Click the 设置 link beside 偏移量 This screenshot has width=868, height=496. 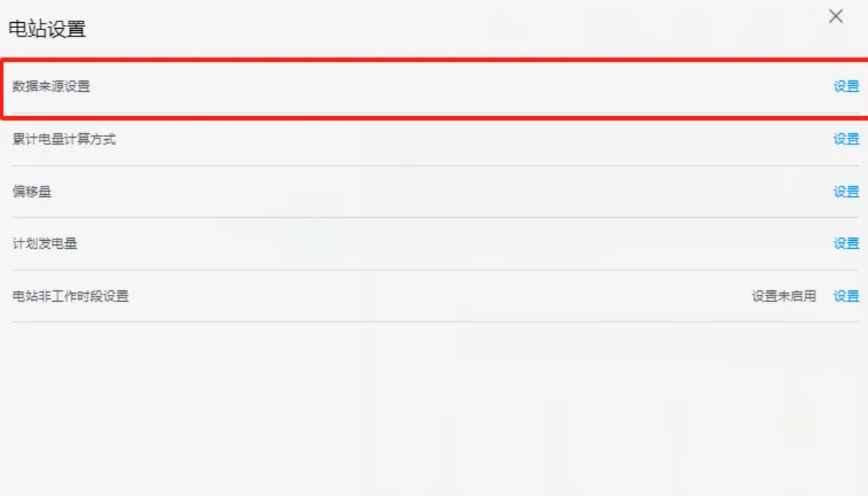(x=846, y=191)
